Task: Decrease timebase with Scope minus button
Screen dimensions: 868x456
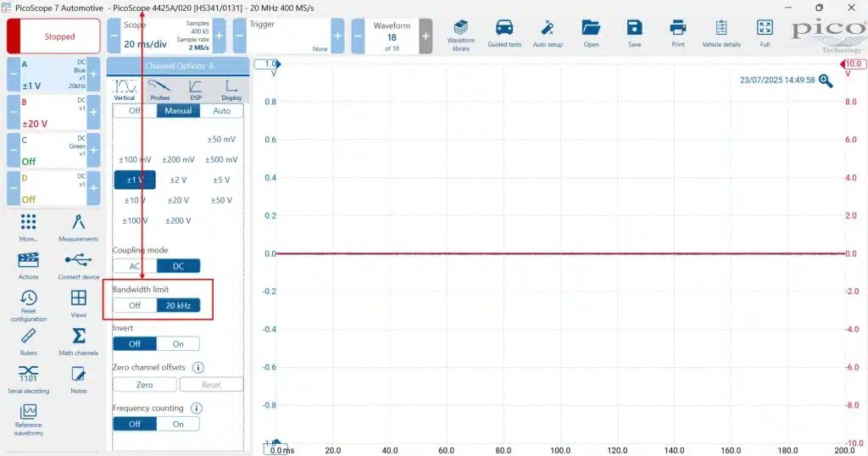Action: coord(114,36)
